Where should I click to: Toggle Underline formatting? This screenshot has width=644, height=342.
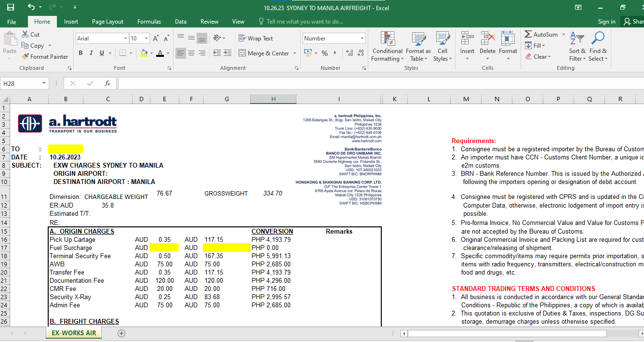point(102,53)
